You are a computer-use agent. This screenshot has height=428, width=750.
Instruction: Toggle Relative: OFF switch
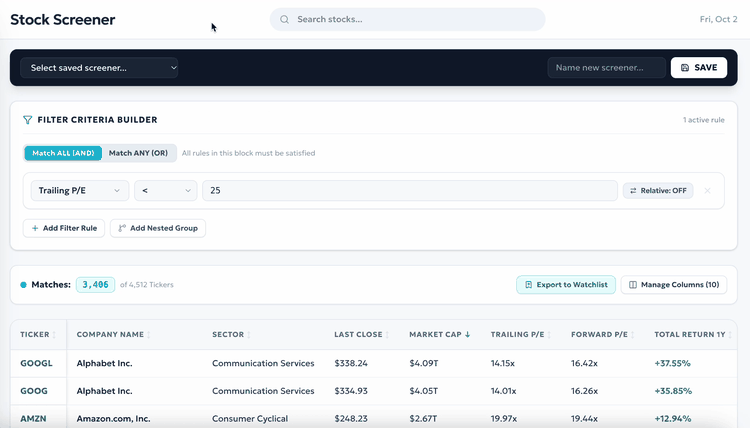658,191
